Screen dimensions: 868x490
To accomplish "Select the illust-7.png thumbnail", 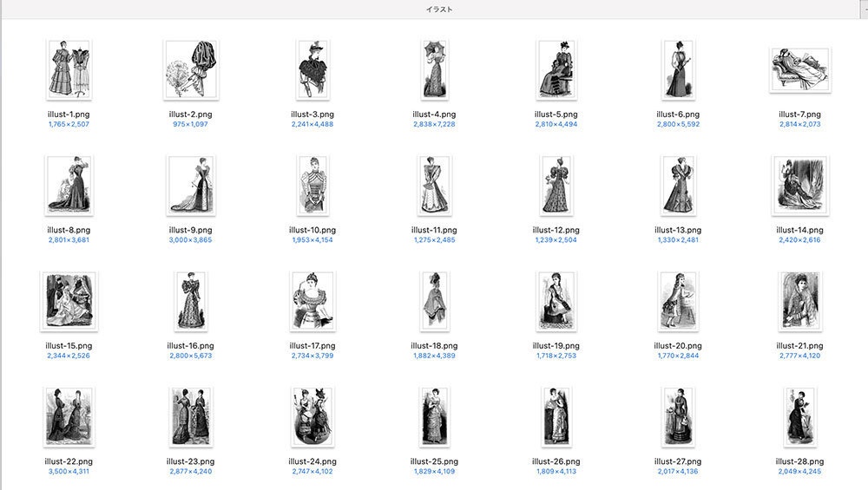I will tap(800, 69).
